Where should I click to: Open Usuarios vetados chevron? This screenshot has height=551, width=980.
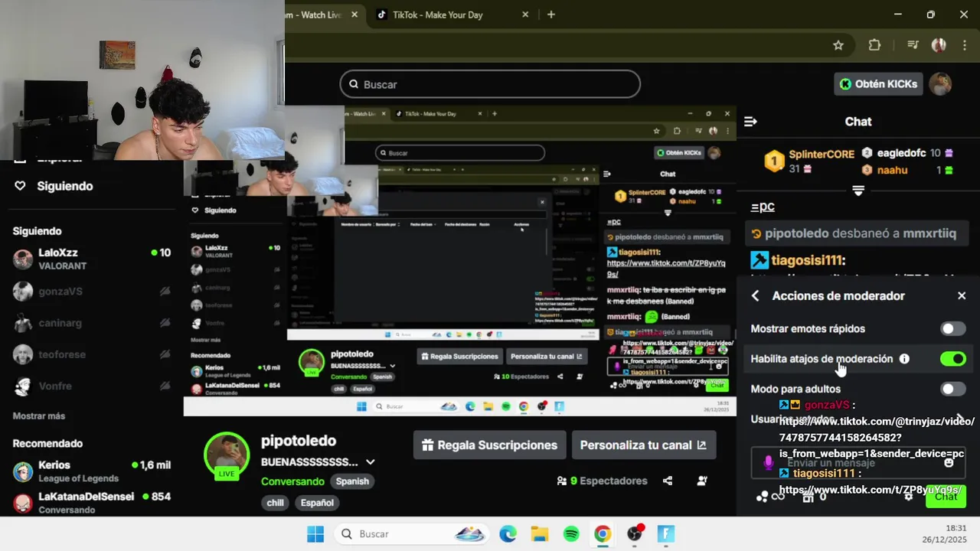[960, 419]
